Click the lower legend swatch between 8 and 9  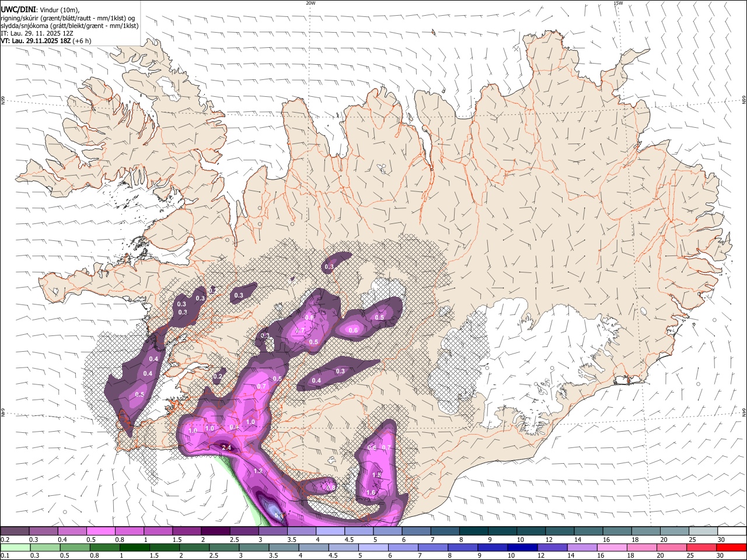(x=463, y=548)
